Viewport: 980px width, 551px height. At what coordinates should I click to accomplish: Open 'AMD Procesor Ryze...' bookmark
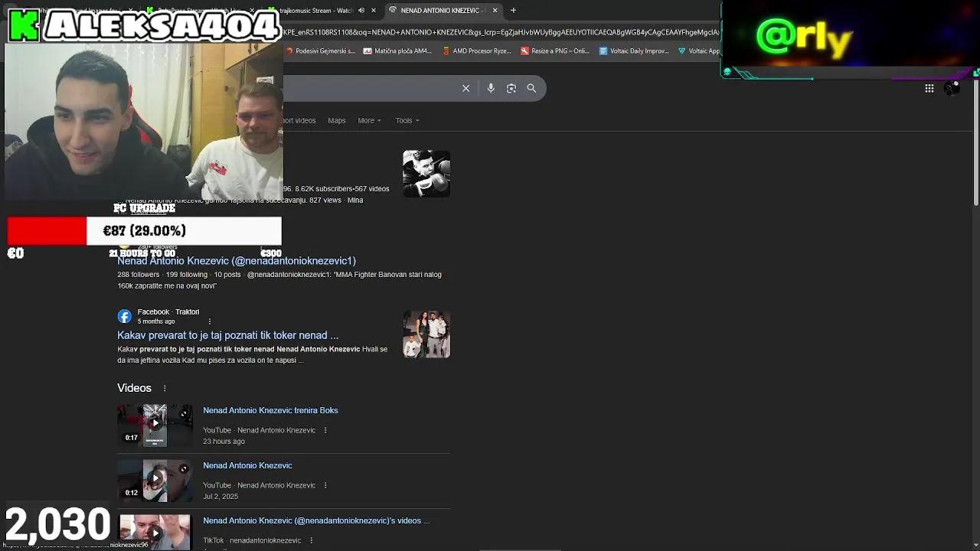tap(476, 51)
